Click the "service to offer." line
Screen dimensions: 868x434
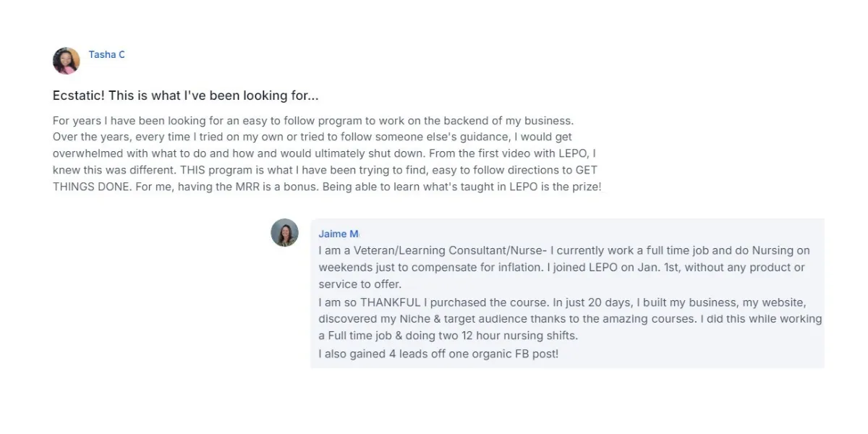coord(359,284)
